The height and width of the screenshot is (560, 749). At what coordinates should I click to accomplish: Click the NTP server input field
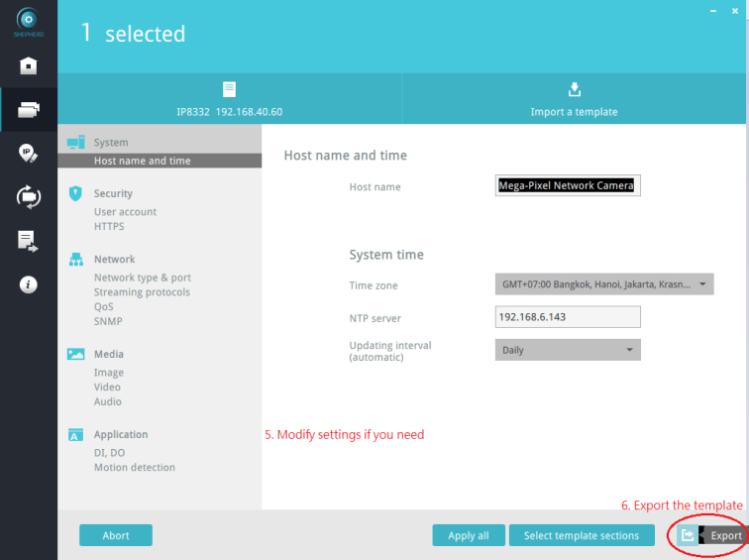click(568, 317)
